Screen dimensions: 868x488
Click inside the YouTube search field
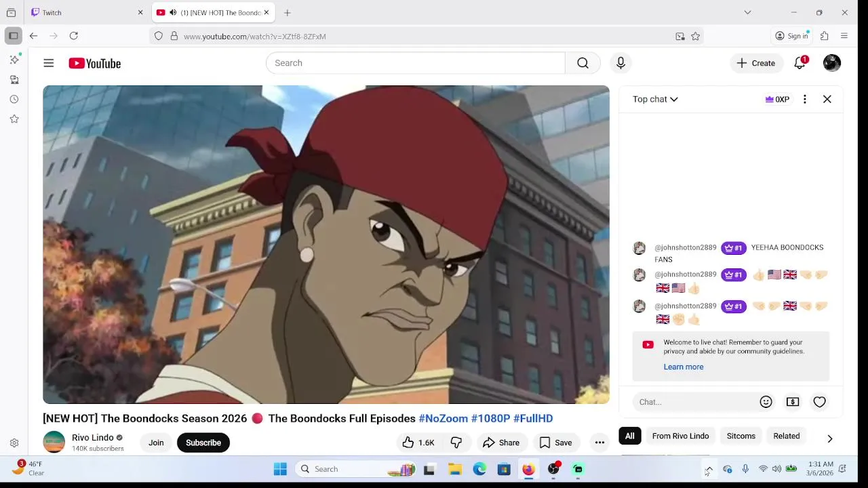[415, 63]
